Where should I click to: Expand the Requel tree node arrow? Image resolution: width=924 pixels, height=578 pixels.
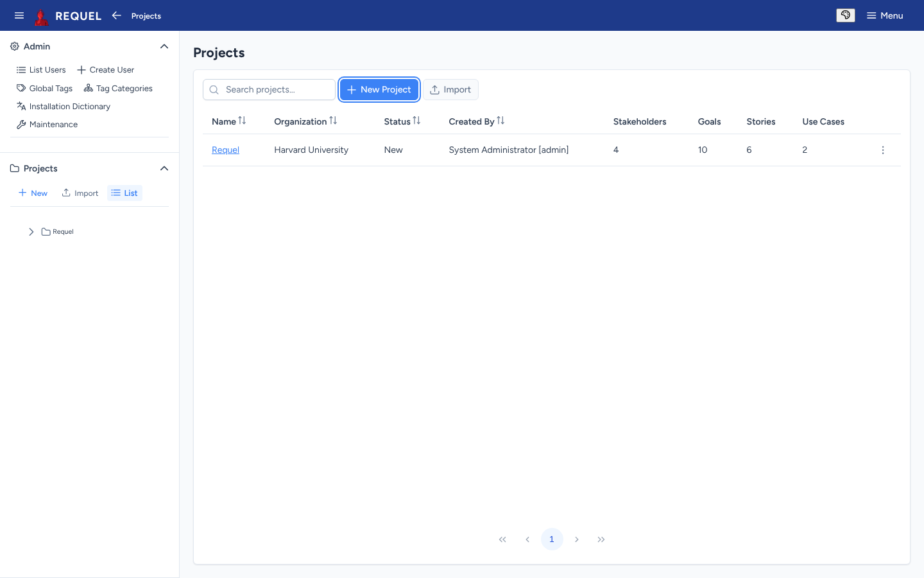pos(31,232)
